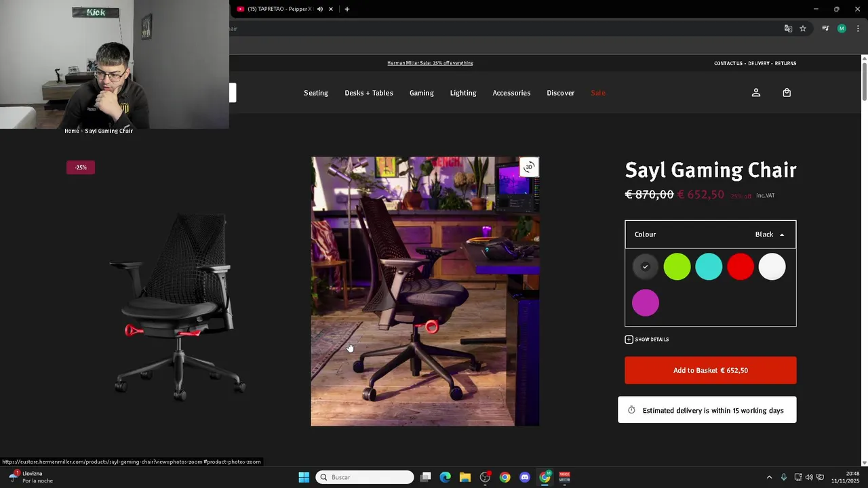This screenshot has height=488, width=868.
Task: Open volume control in the system tray
Action: coord(809,477)
